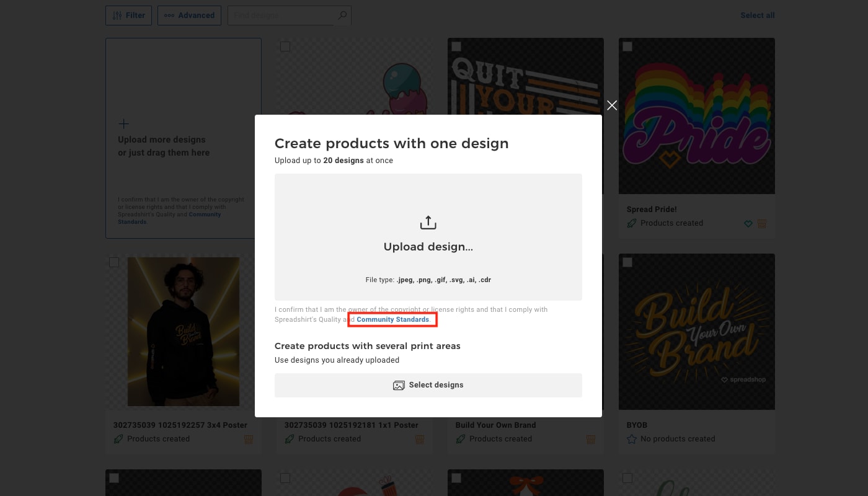Tick the checkbox on the Spread Pride! design
This screenshot has width=868, height=496.
(627, 46)
